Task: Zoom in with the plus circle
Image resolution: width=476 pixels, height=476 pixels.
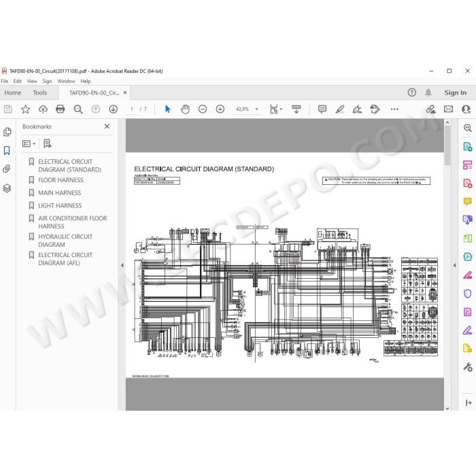Action: coord(220,109)
